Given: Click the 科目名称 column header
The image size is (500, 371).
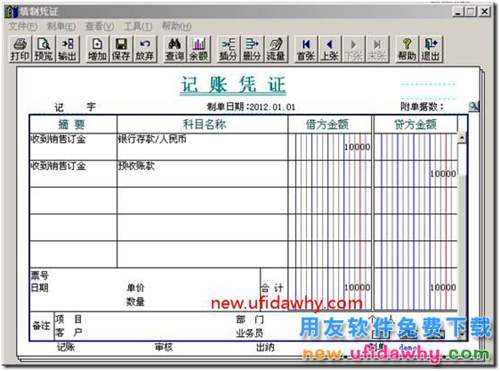Looking at the screenshot, I should pos(202,125).
